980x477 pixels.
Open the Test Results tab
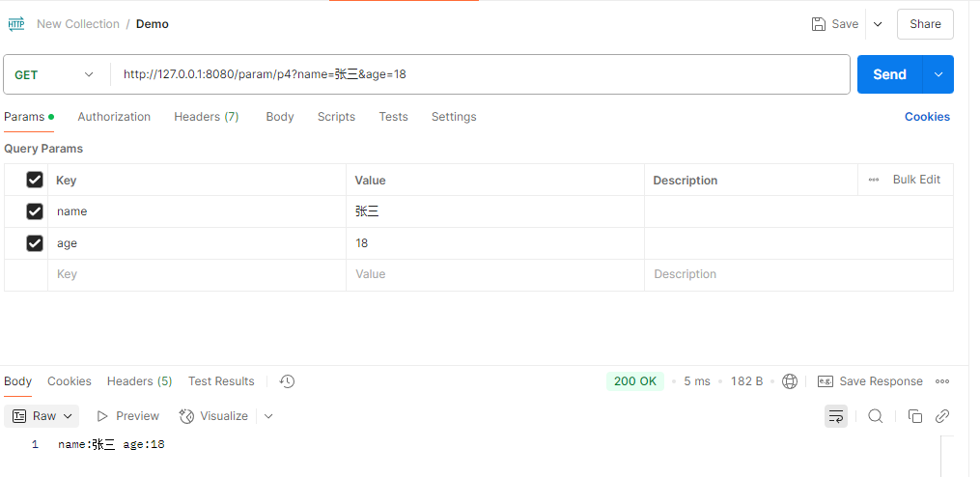221,381
